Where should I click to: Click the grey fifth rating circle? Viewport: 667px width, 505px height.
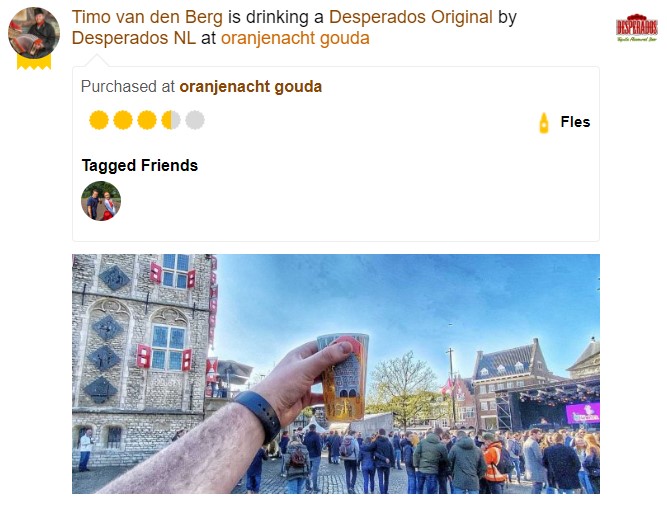[195, 120]
